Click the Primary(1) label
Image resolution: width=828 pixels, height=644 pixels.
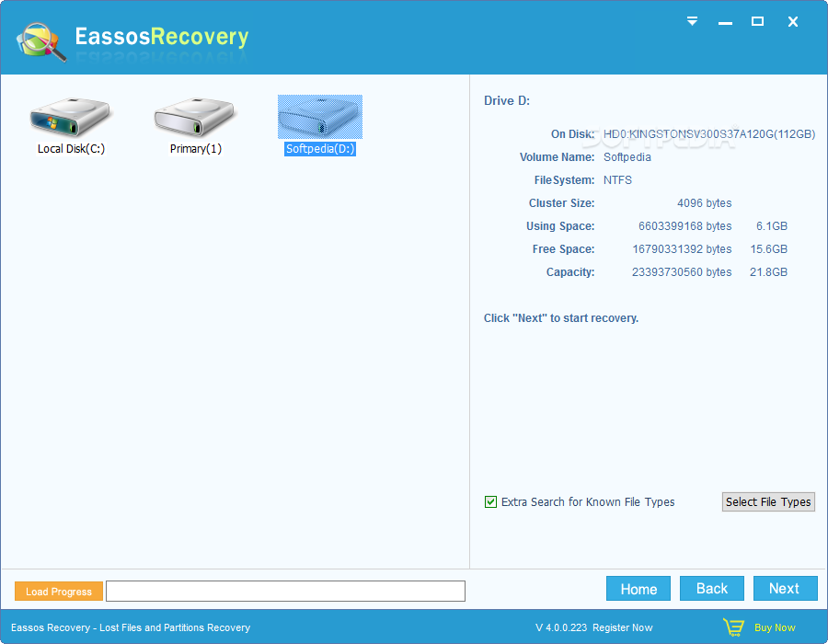pos(195,149)
